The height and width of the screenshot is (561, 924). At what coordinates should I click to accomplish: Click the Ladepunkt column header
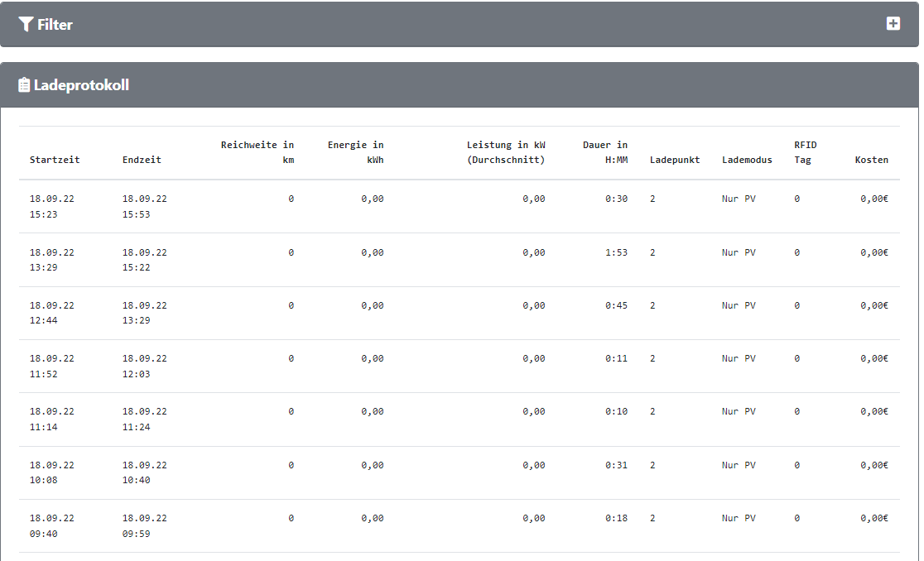[x=674, y=160]
